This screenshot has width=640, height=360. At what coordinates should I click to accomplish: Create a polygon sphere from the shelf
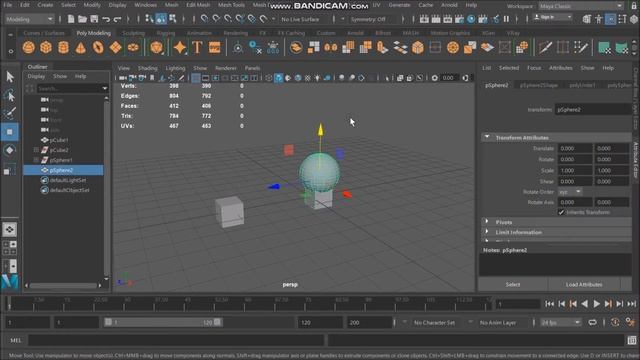[x=29, y=48]
